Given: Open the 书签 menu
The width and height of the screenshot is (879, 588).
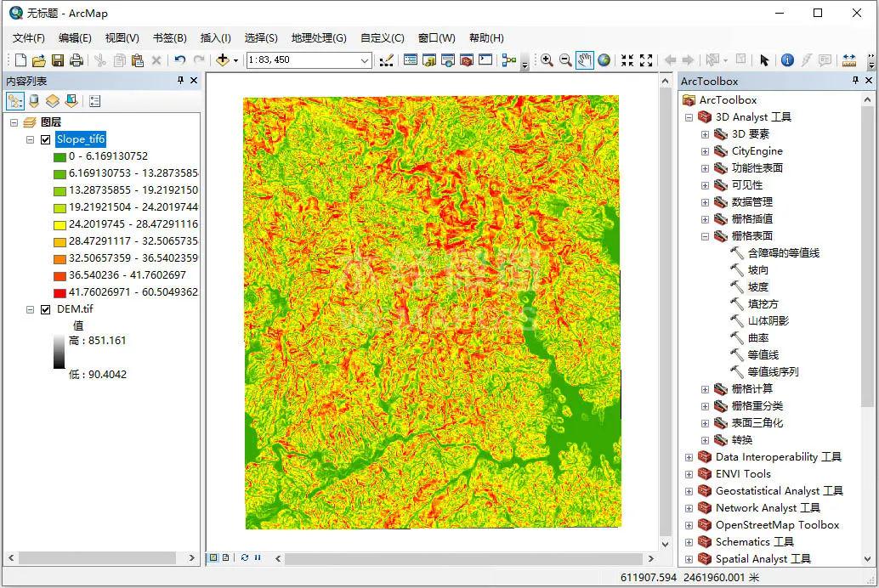Looking at the screenshot, I should coord(167,38).
